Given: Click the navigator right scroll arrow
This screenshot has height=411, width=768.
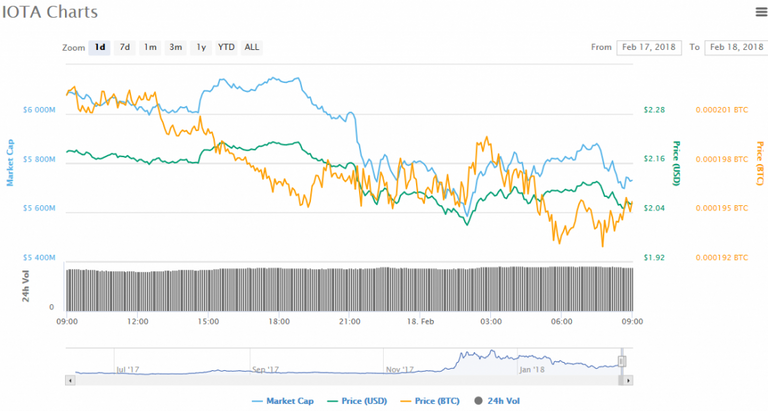Looking at the screenshot, I should [628, 380].
